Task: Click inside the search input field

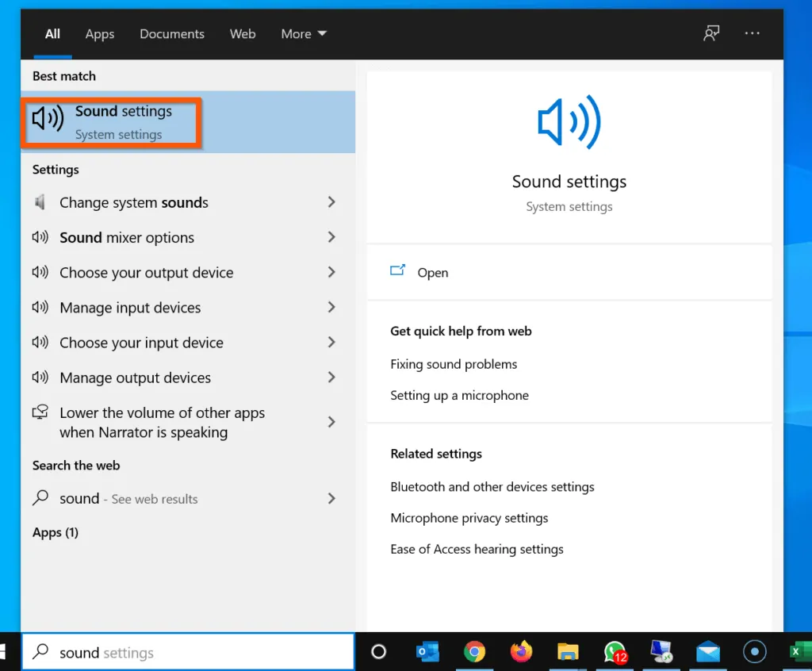Action: (x=188, y=652)
